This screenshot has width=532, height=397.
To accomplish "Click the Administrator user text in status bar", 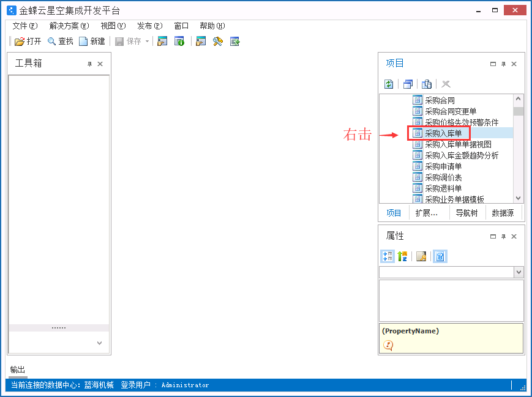I will [x=185, y=385].
